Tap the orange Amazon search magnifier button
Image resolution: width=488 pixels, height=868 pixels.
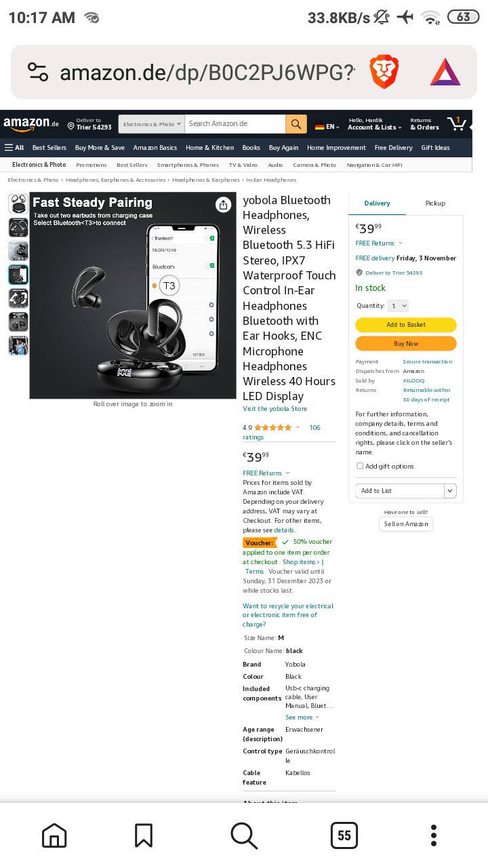tap(296, 124)
